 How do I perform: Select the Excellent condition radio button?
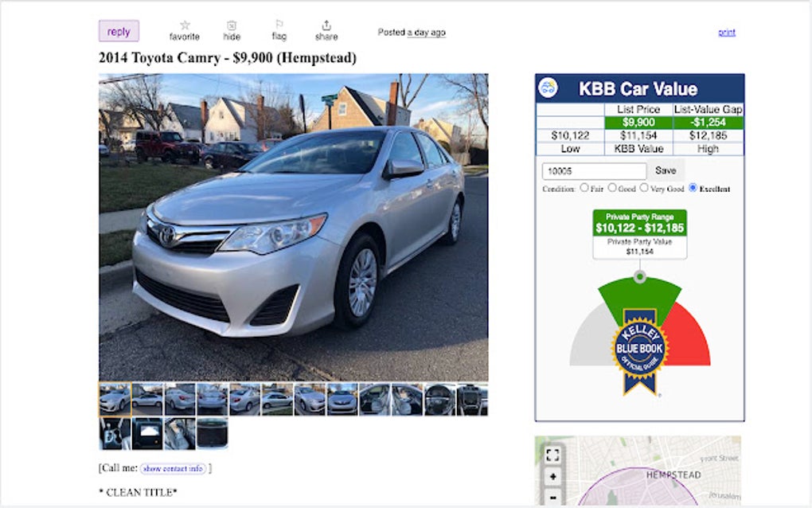(693, 187)
